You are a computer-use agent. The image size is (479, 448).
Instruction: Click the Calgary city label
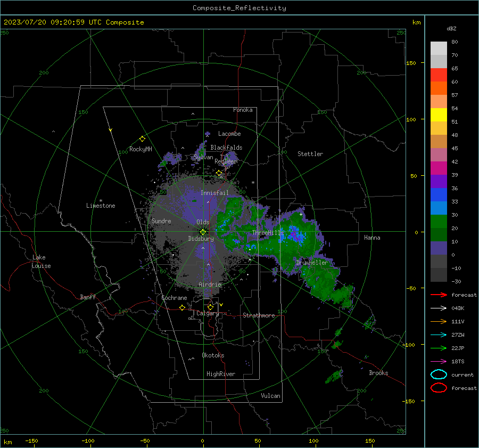tap(208, 313)
